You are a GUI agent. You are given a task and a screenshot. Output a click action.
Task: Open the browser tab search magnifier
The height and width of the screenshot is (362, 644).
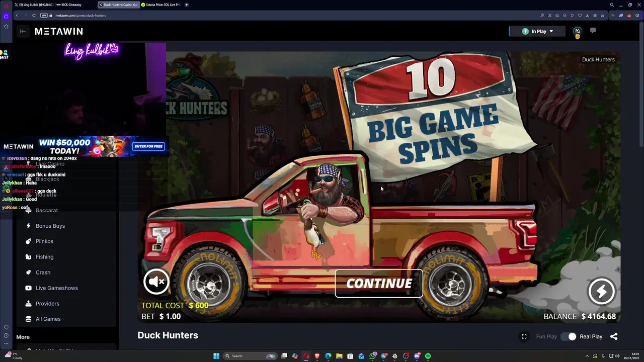(612, 5)
